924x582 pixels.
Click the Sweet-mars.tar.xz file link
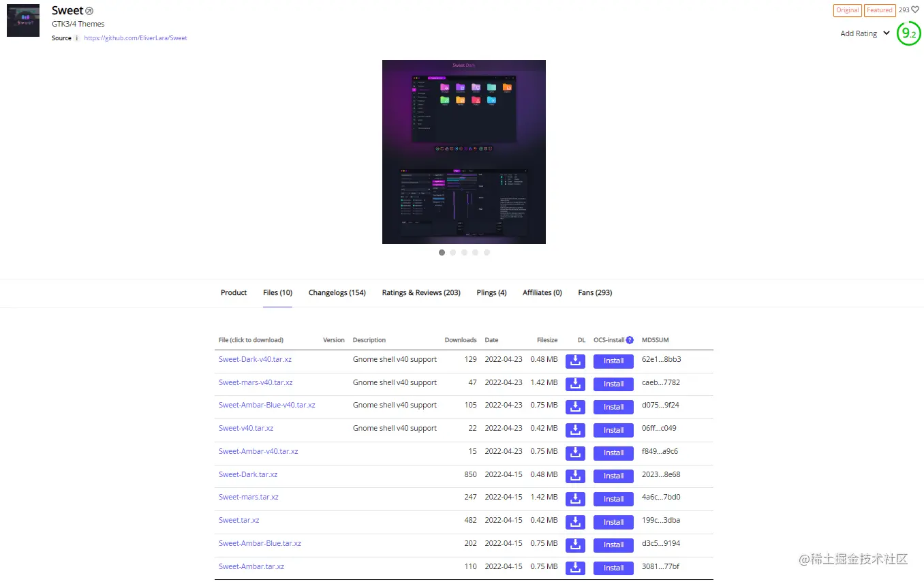249,497
